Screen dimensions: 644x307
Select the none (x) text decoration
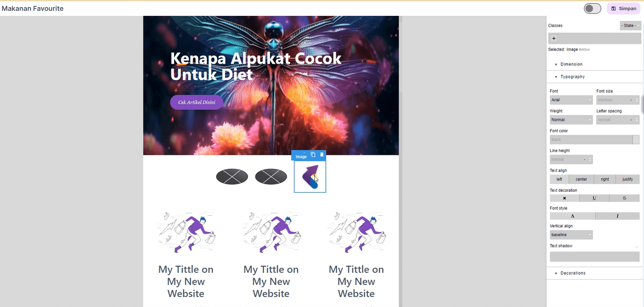(564, 198)
